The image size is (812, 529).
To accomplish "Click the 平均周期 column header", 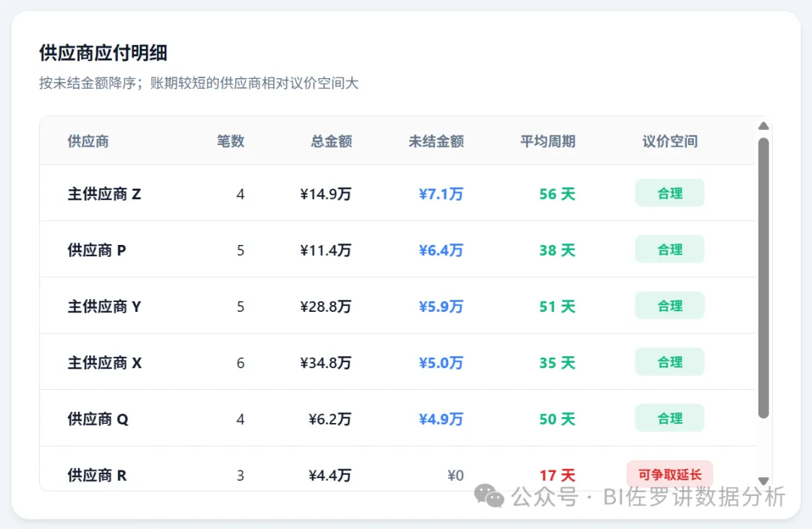I will pos(548,141).
